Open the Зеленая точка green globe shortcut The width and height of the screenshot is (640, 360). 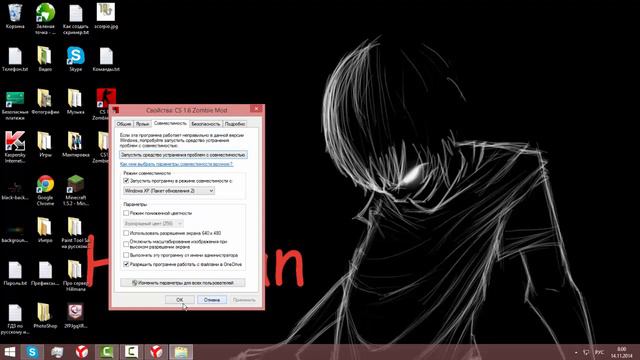(45, 13)
